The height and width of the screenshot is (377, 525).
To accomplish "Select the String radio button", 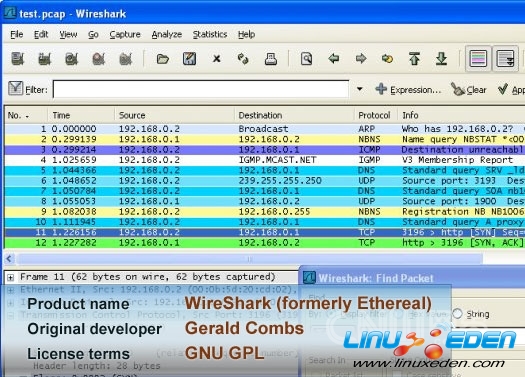I will click(x=457, y=314).
